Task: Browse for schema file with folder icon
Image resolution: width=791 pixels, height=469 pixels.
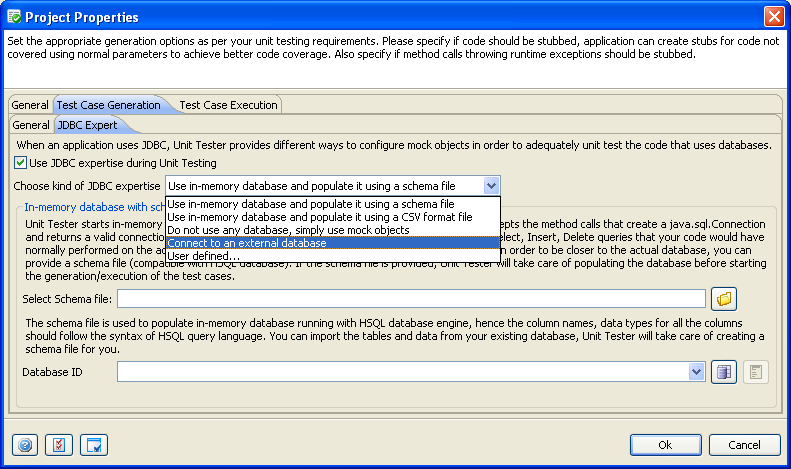Action: [724, 299]
